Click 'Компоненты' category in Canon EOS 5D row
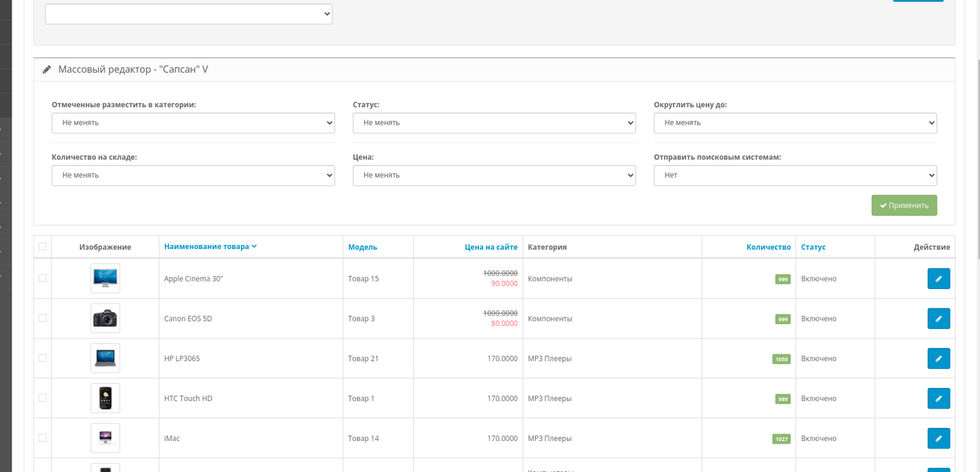980x472 pixels. (550, 318)
